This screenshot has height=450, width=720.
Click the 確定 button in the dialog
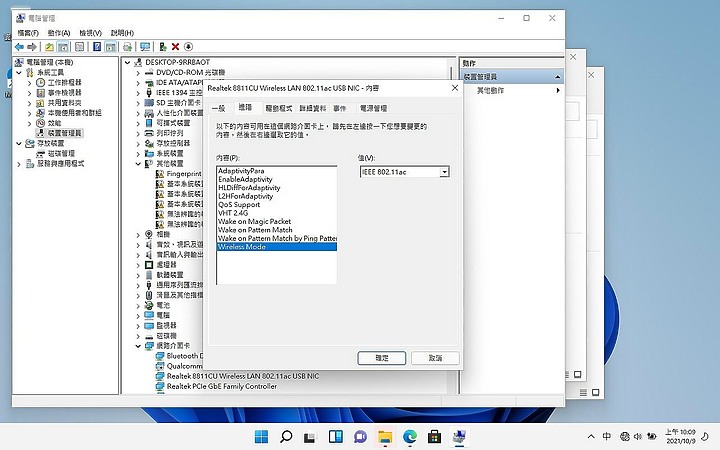tap(382, 358)
